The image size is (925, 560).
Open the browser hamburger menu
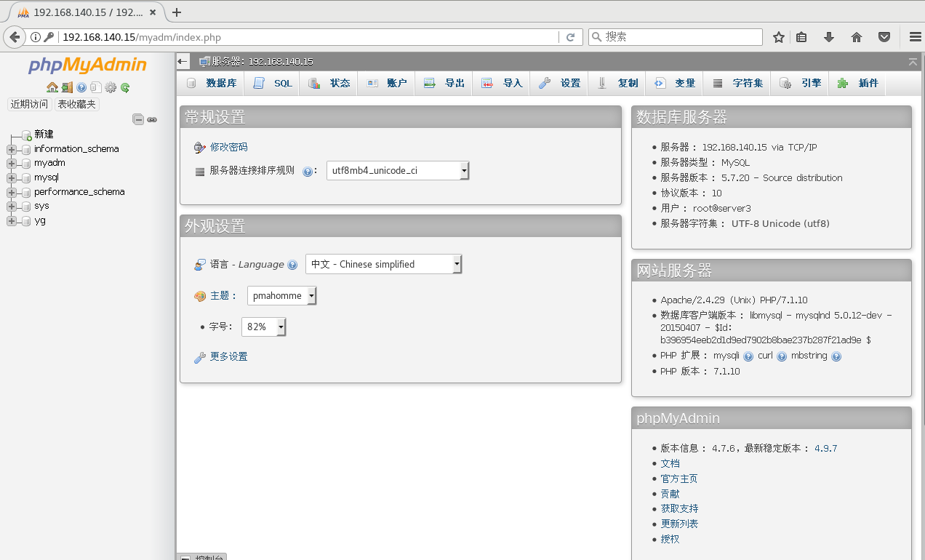click(916, 37)
